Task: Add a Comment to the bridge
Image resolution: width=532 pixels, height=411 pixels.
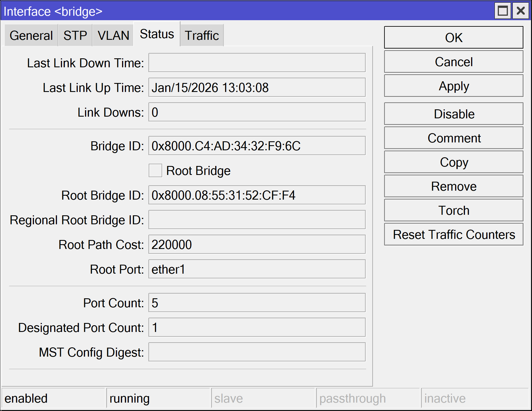Action: tap(453, 138)
